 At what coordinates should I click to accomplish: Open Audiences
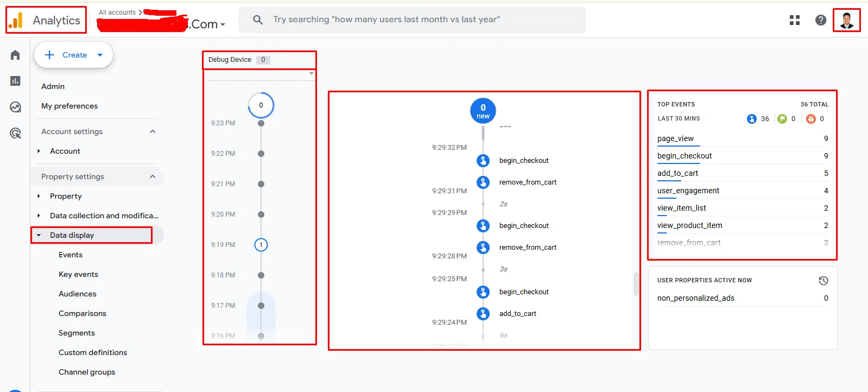point(78,294)
